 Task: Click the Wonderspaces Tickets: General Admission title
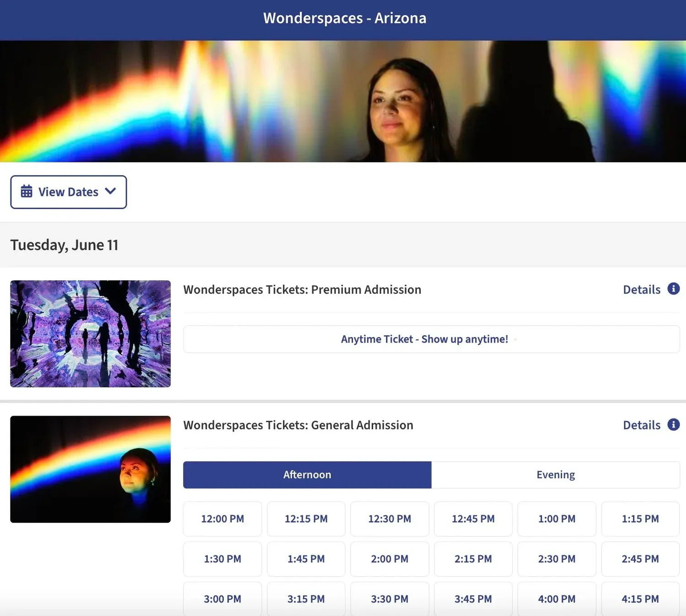pos(298,425)
